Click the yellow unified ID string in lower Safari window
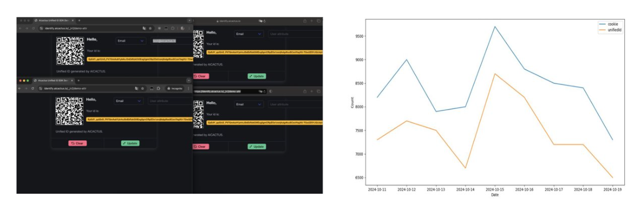This screenshot has height=215, width=644. pos(264,122)
